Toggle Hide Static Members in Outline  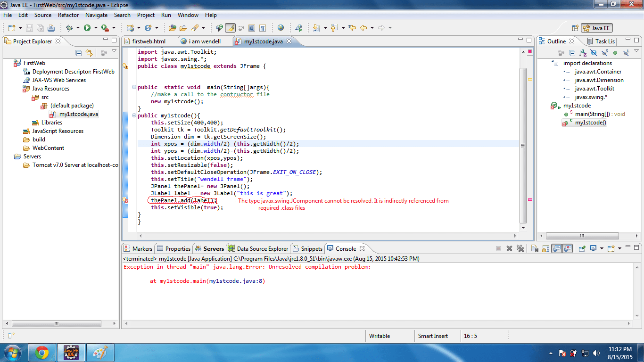click(604, 53)
